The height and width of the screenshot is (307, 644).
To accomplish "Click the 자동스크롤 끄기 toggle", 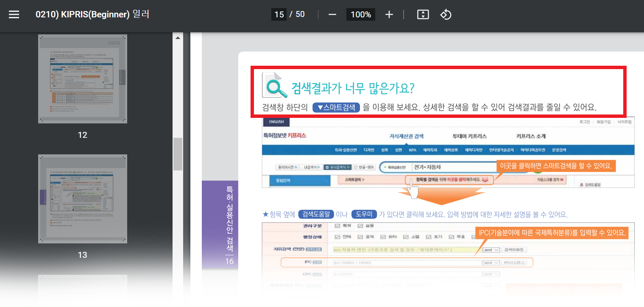I will pyautogui.click(x=551, y=180).
